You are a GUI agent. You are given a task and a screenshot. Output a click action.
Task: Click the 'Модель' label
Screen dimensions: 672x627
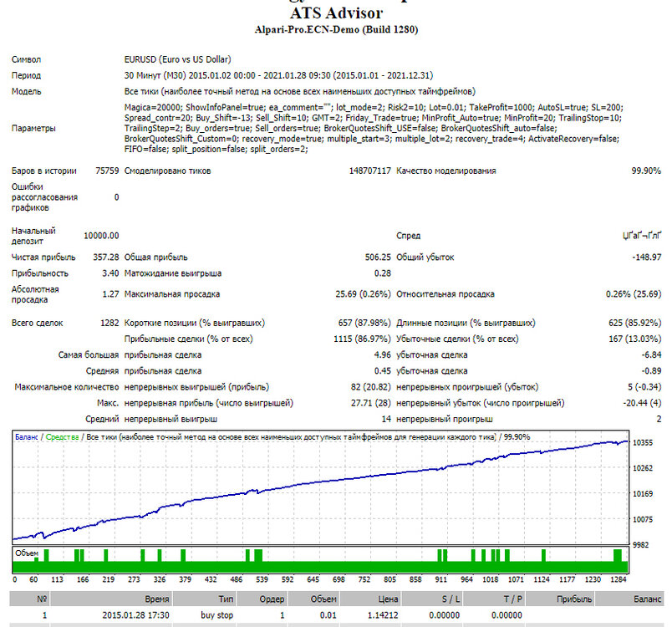click(26, 91)
